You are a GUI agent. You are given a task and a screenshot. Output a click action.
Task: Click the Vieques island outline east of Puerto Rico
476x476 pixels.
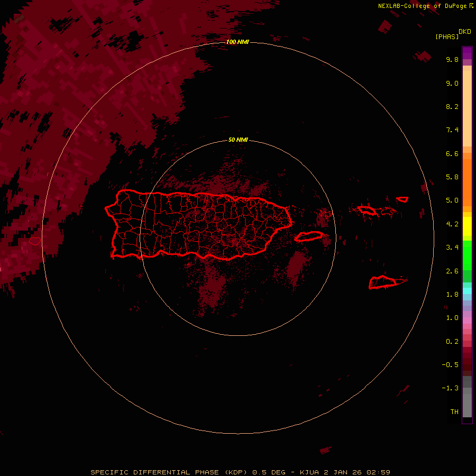tap(309, 236)
